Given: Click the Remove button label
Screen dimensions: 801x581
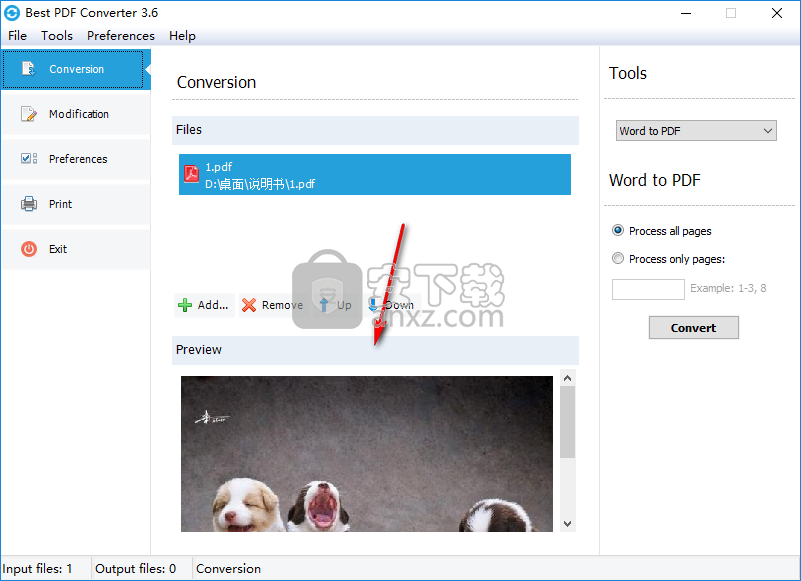Looking at the screenshot, I should tap(282, 305).
